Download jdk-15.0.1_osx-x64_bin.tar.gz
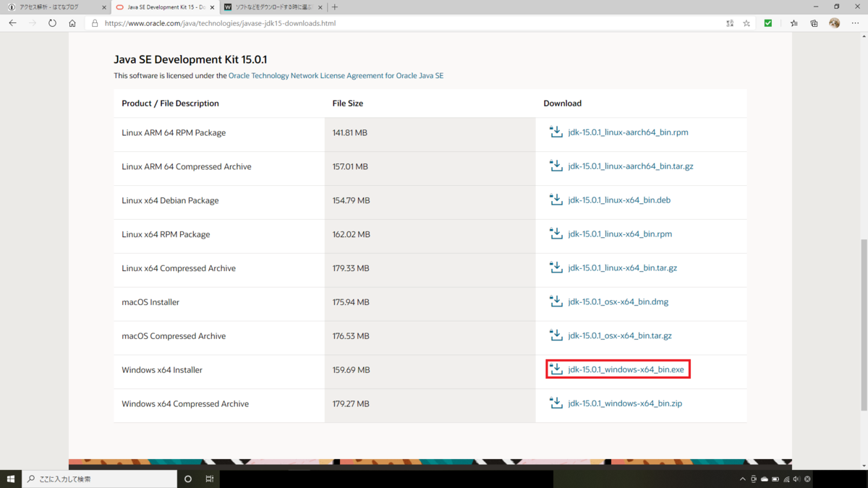868x488 pixels. pos(620,336)
